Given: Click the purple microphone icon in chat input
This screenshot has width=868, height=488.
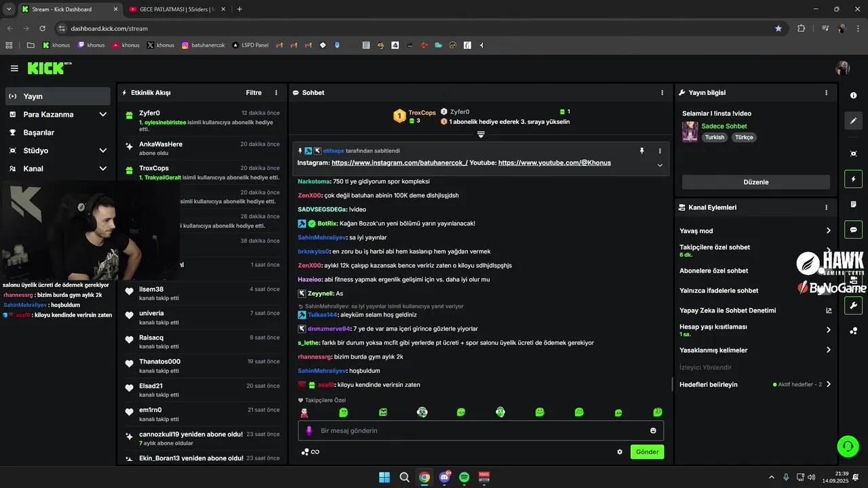Looking at the screenshot, I should coord(309,430).
